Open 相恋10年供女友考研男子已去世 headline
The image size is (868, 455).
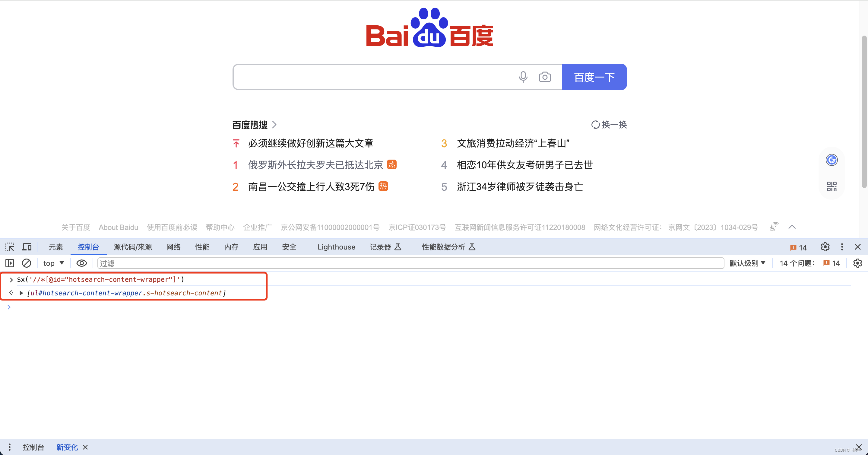point(525,165)
